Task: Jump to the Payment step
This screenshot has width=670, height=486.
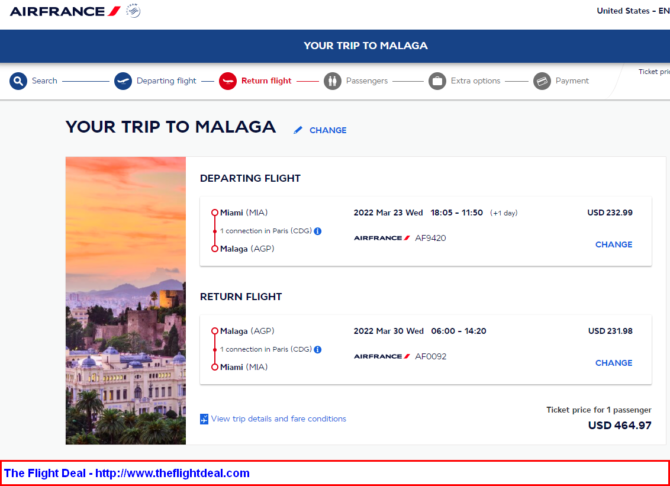Action: click(572, 81)
